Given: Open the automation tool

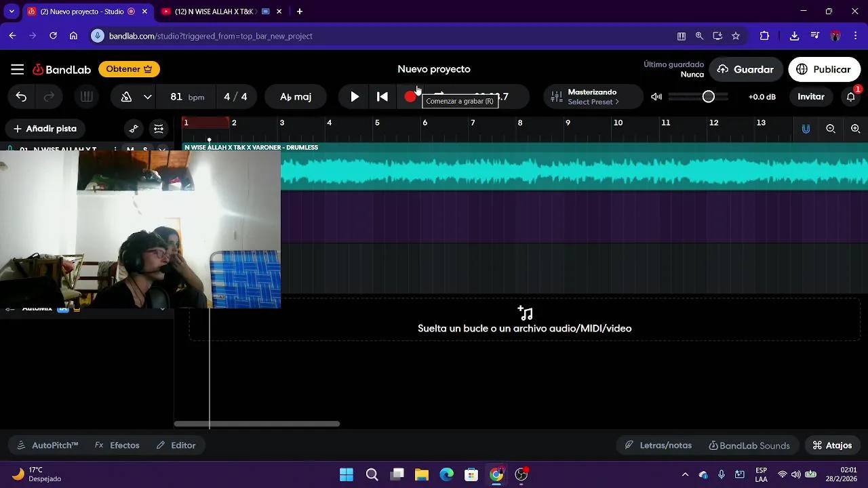Looking at the screenshot, I should (x=134, y=129).
